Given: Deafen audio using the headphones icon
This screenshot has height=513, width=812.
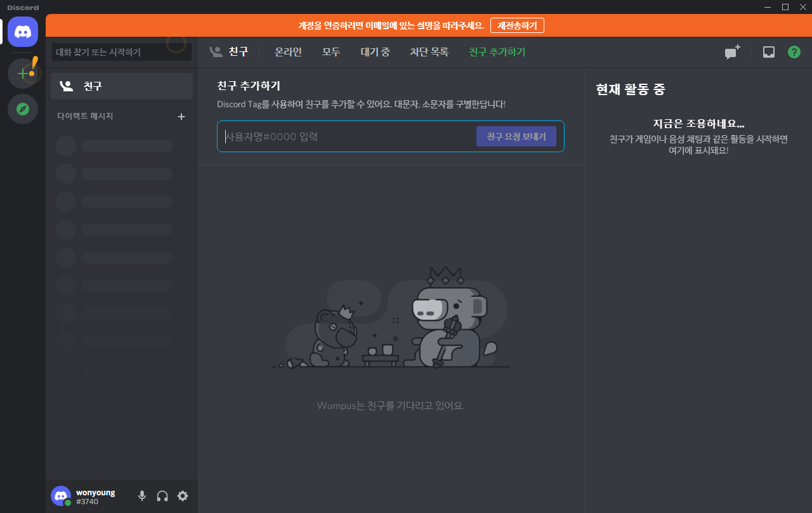Looking at the screenshot, I should click(162, 496).
